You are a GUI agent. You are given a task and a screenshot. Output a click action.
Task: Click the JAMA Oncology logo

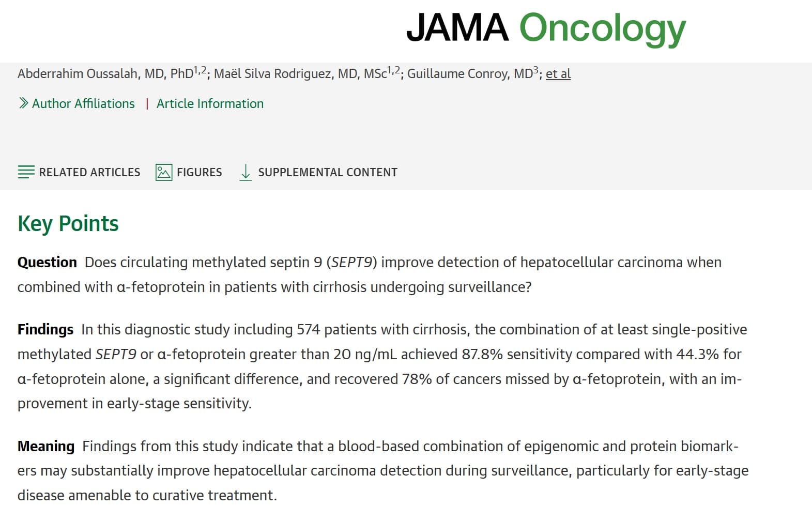tap(546, 28)
